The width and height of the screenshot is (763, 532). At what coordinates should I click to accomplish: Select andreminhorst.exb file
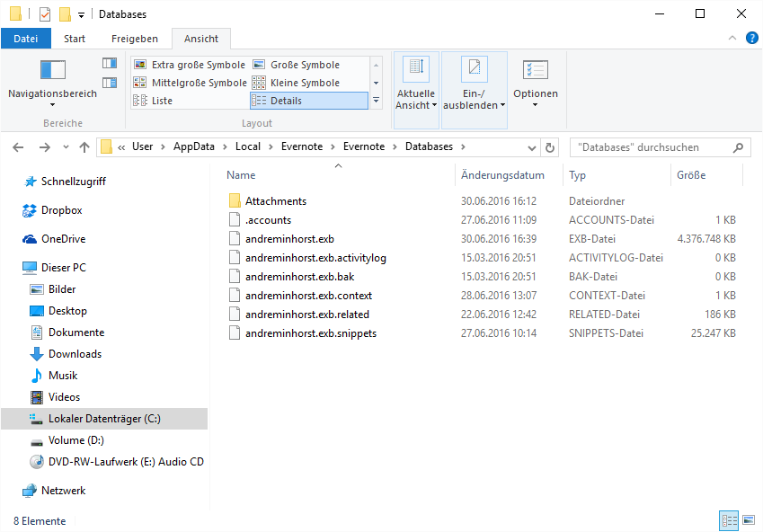click(x=289, y=239)
